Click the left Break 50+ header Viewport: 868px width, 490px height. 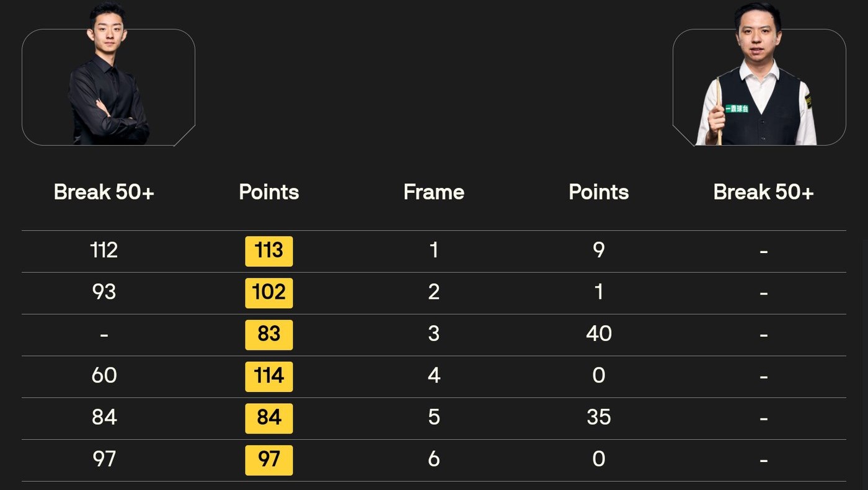pos(104,192)
